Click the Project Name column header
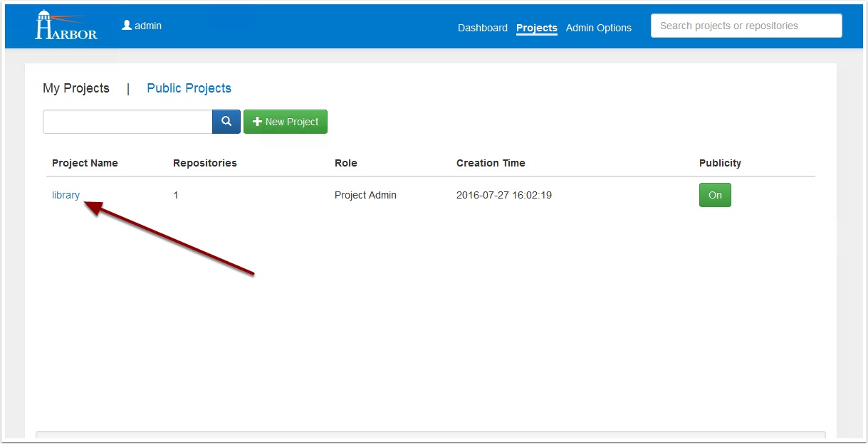Screen dimensions: 868x444 (x=85, y=163)
